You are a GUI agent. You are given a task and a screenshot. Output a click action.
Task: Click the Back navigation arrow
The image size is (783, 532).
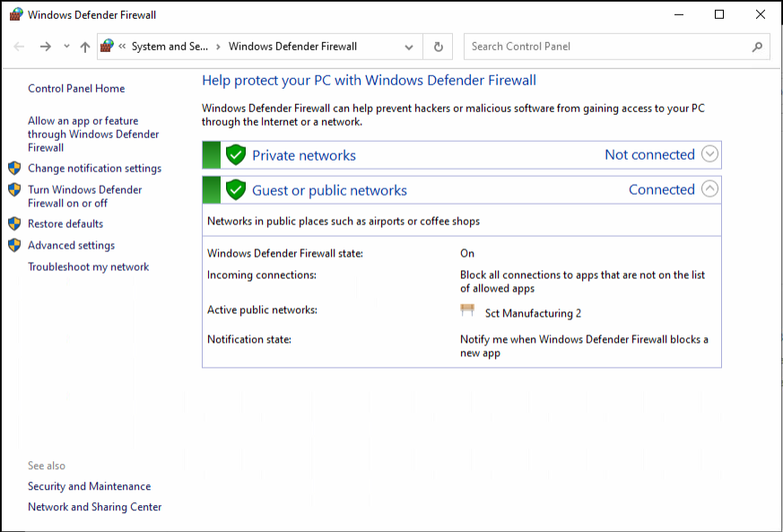[19, 47]
